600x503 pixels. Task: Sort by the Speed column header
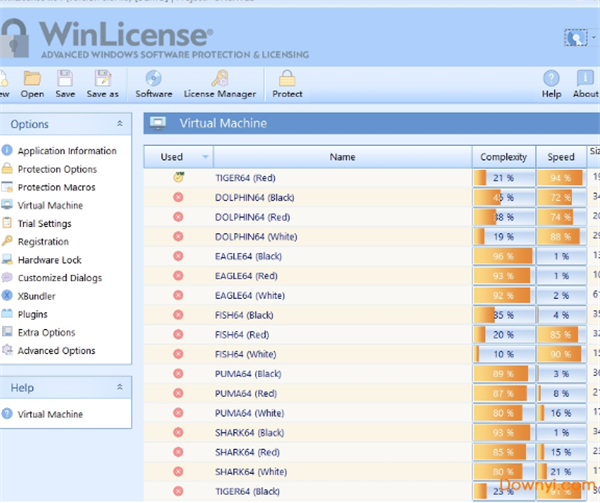[x=561, y=157]
